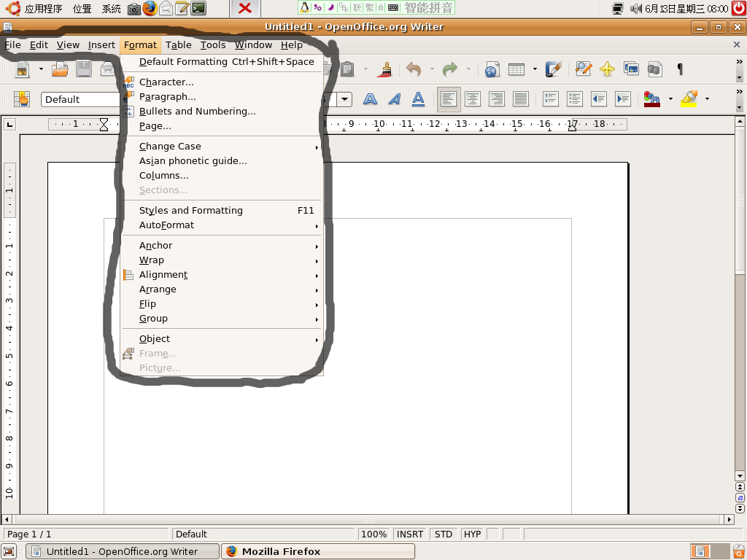Apply the yellow Highlighting swatch
747x560 pixels.
pos(689,99)
